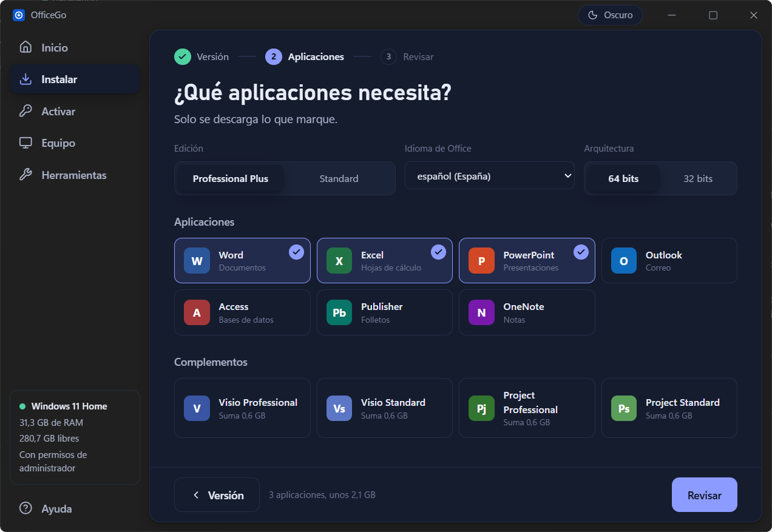Click the 280,7 GB libres text
This screenshot has width=772, height=532.
click(x=49, y=438)
